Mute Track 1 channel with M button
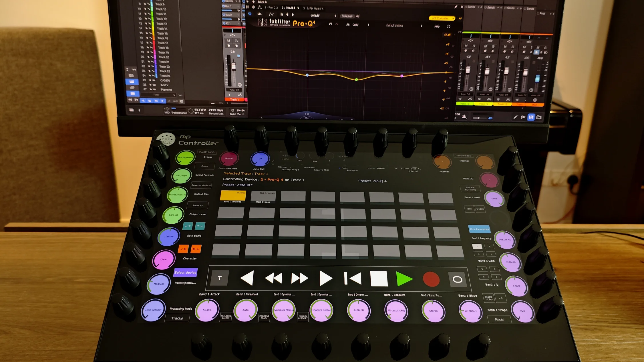Screen dimensions: 644x362 click(x=228, y=41)
